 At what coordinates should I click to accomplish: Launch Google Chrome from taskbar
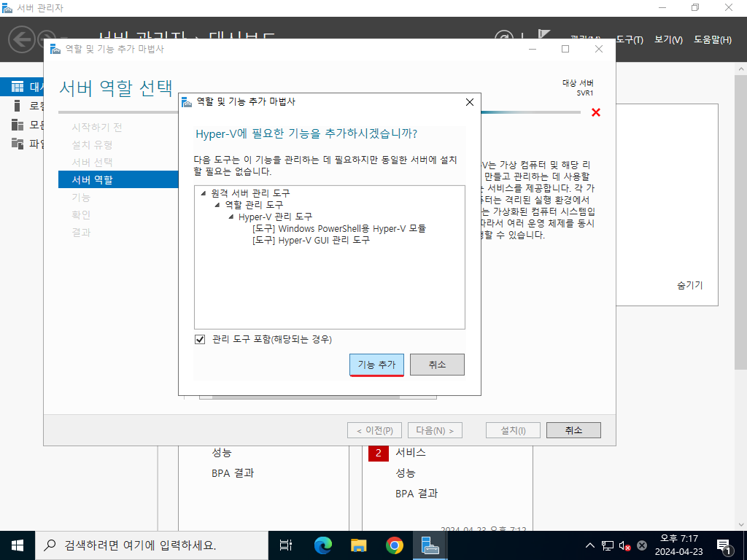pos(395,545)
